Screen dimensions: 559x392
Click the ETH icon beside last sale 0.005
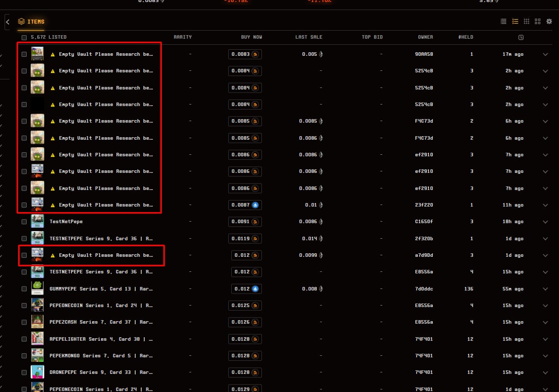tap(321, 54)
